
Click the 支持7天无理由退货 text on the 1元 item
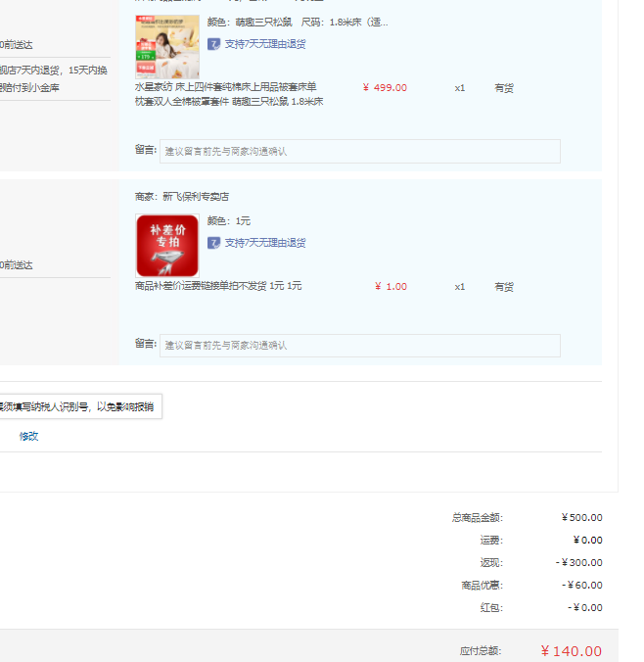(x=265, y=243)
